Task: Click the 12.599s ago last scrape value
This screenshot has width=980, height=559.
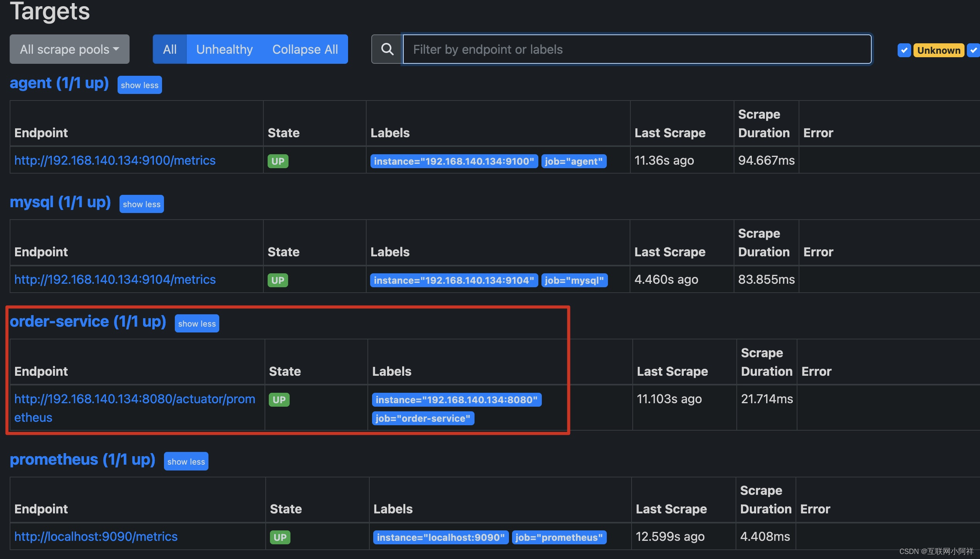Action: click(x=670, y=537)
